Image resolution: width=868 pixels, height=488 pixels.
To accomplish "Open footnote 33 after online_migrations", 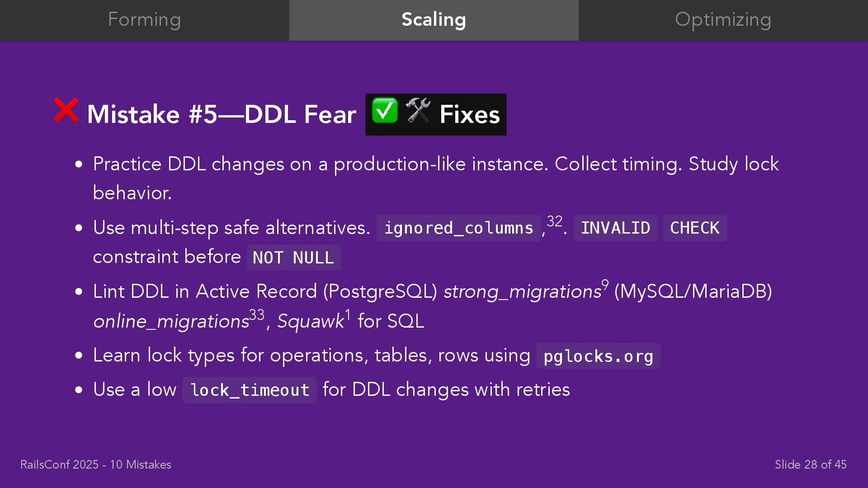I will point(257,314).
